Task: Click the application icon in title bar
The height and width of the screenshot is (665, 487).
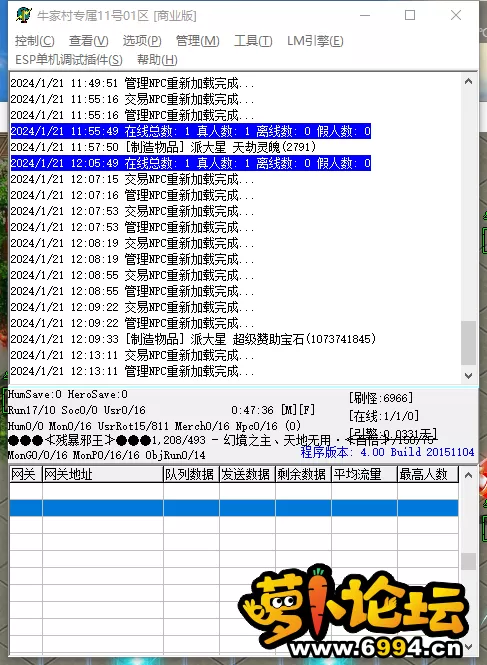Action: click(x=24, y=15)
